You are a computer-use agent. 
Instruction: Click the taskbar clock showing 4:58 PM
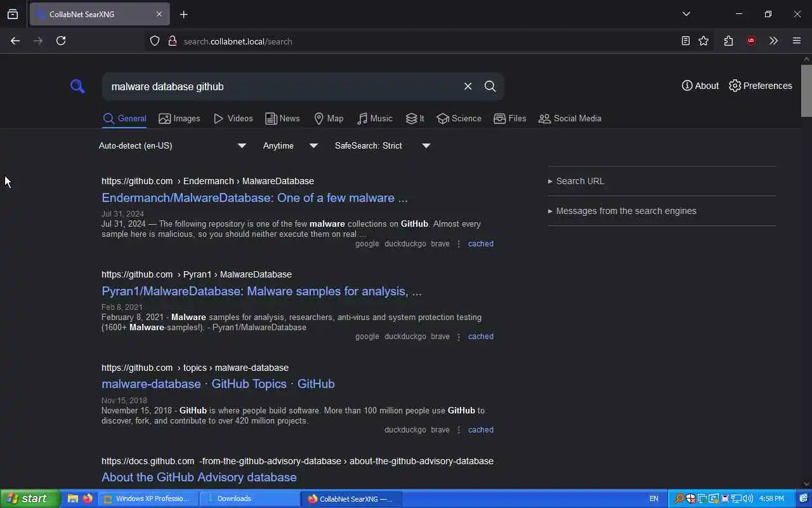(x=771, y=498)
